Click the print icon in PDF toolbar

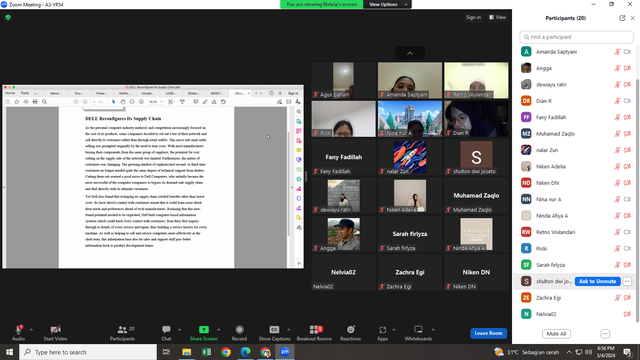pyautogui.click(x=35, y=102)
